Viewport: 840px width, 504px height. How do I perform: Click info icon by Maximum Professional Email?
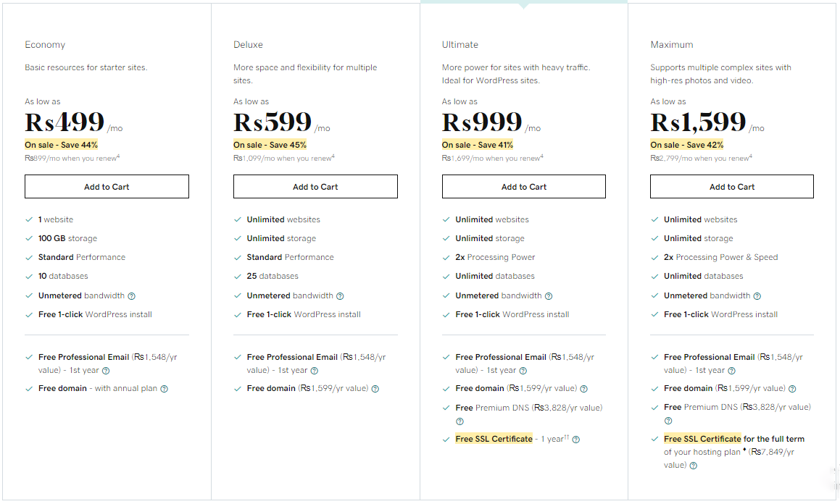point(732,371)
